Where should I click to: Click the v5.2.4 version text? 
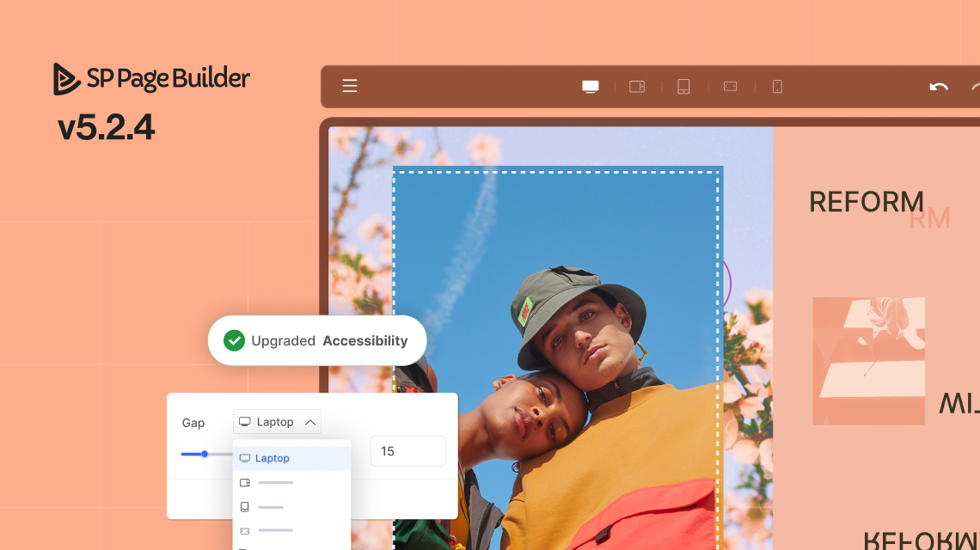(x=106, y=127)
